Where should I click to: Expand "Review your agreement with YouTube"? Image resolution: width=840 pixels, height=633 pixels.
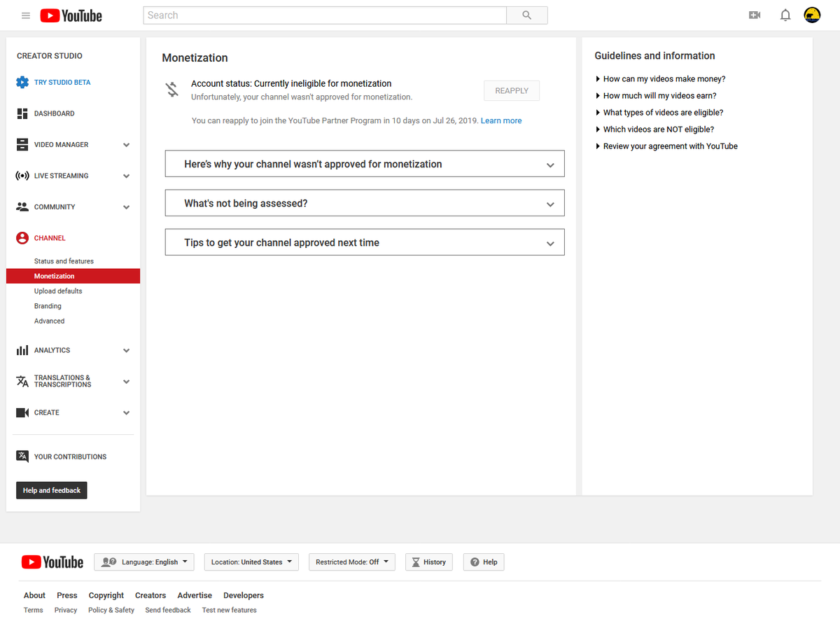click(x=666, y=146)
